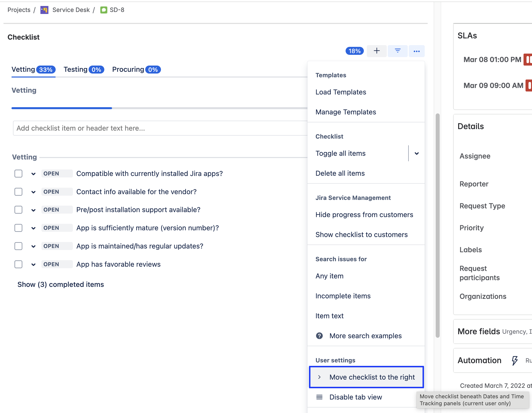Check 'Compatible with currently installed Jira apps?' checkbox
This screenshot has width=532, height=413.
(18, 173)
